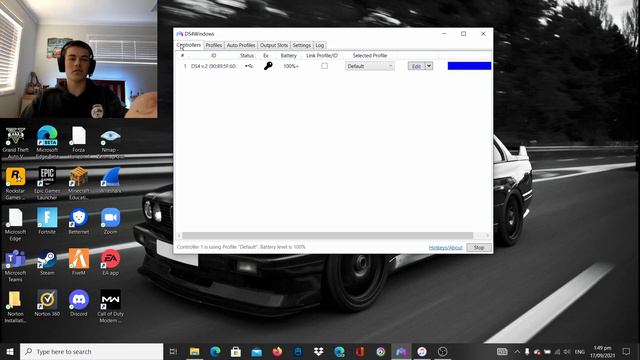Viewport: 640px width, 360px height.
Task: Open Minecraft Education desktop shortcut
Action: pyautogui.click(x=78, y=183)
